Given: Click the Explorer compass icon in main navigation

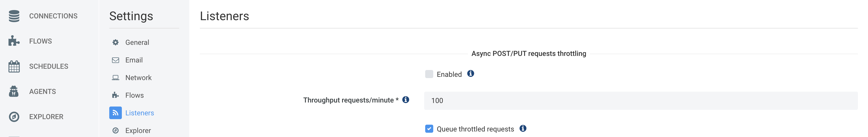Looking at the screenshot, I should 14,116.
